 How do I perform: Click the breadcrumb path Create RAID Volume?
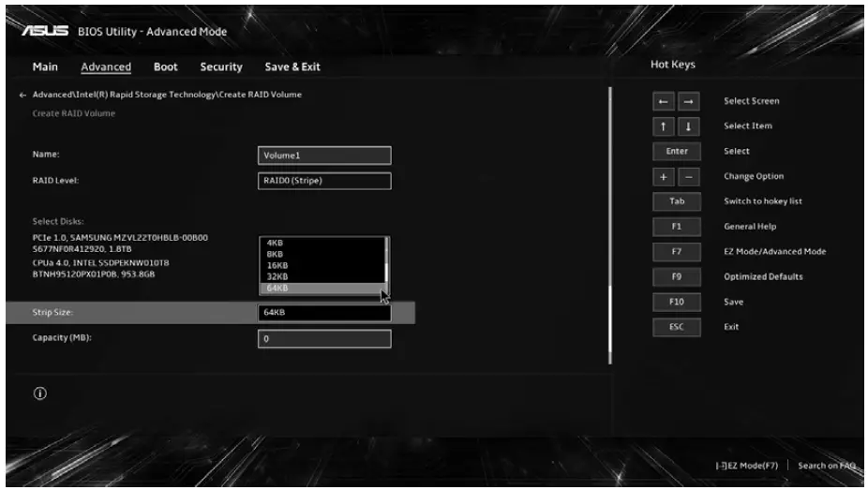(x=167, y=95)
